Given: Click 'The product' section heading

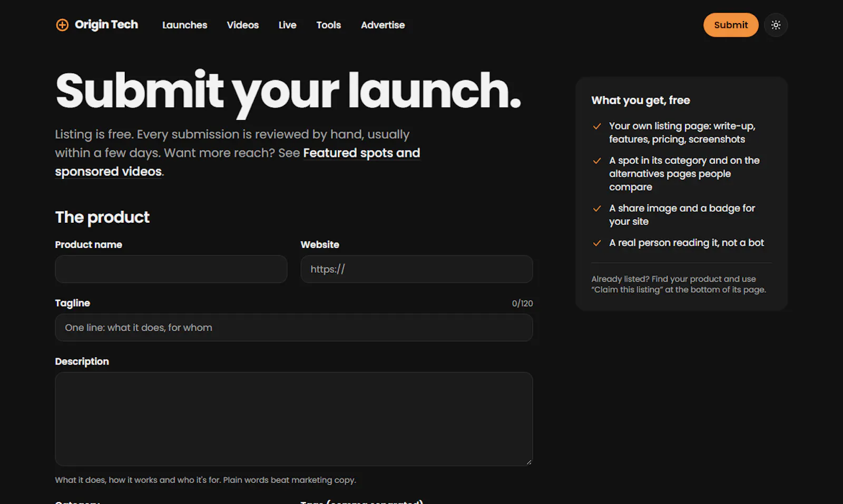Looking at the screenshot, I should coord(102,217).
